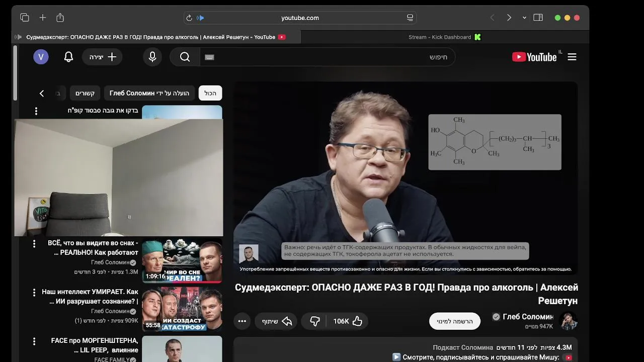Click the הרשמה למינוי subscribe button
This screenshot has height=362, width=644.
pyautogui.click(x=455, y=321)
